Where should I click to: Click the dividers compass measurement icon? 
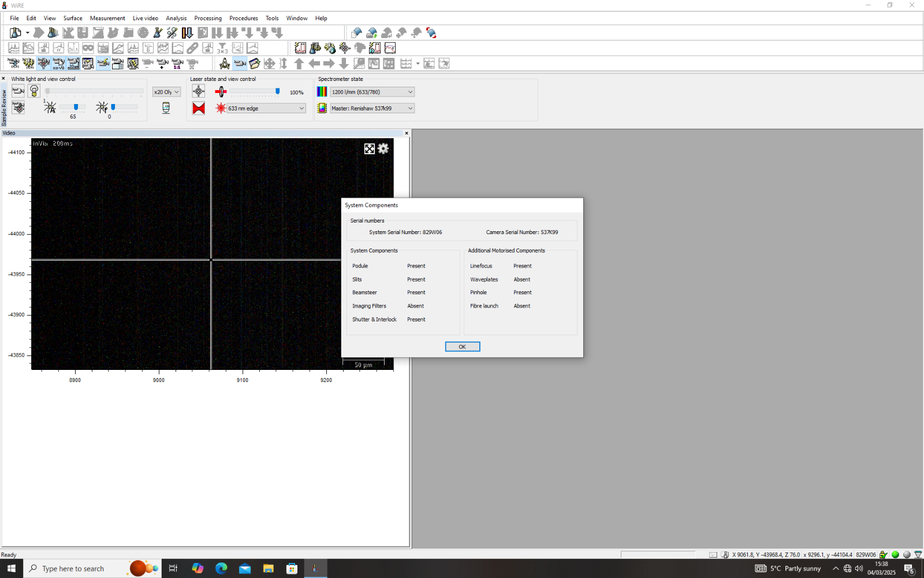tap(225, 64)
